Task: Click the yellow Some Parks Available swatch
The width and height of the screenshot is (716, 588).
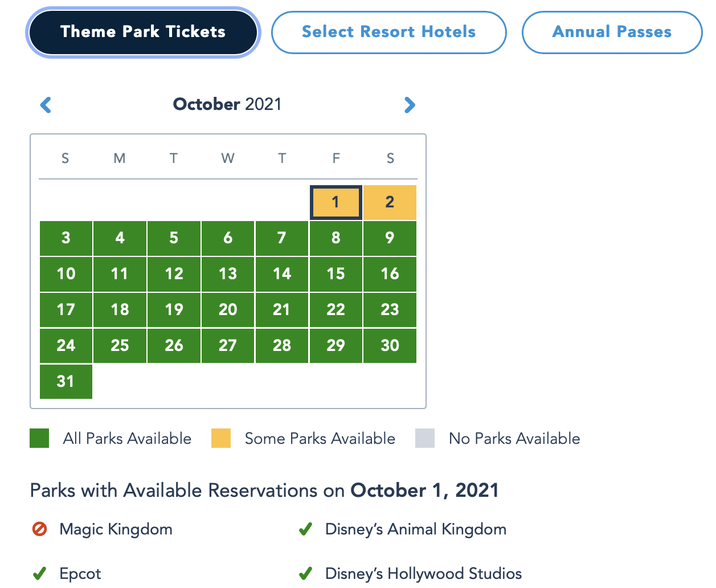Action: click(221, 438)
